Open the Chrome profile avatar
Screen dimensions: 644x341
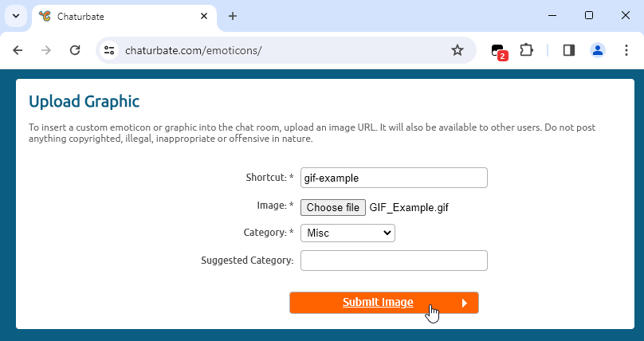tap(597, 50)
